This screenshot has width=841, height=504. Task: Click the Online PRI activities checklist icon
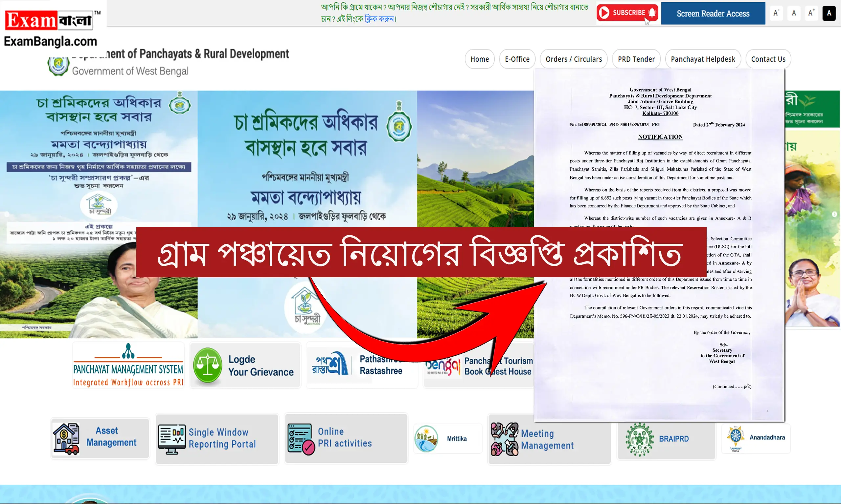(301, 439)
